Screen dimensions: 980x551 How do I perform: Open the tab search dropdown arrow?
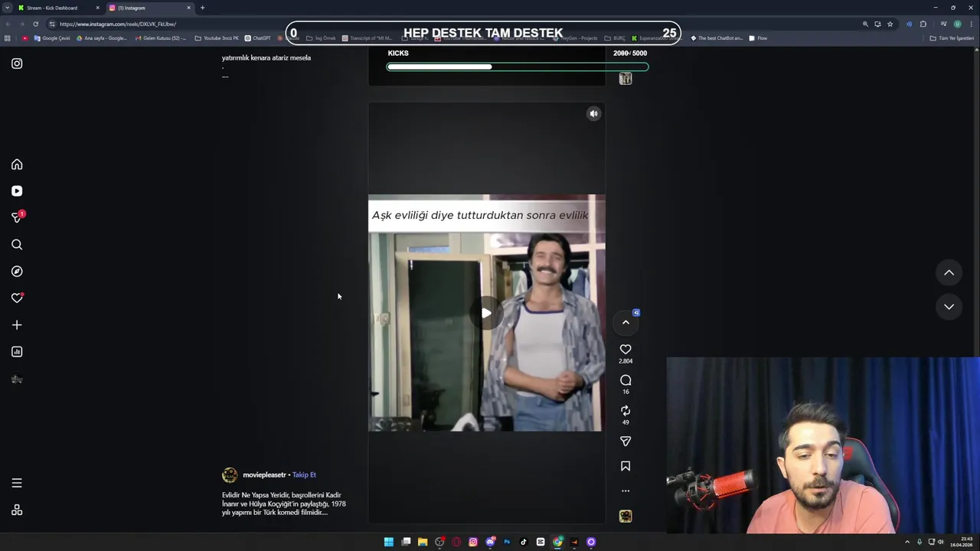point(7,8)
